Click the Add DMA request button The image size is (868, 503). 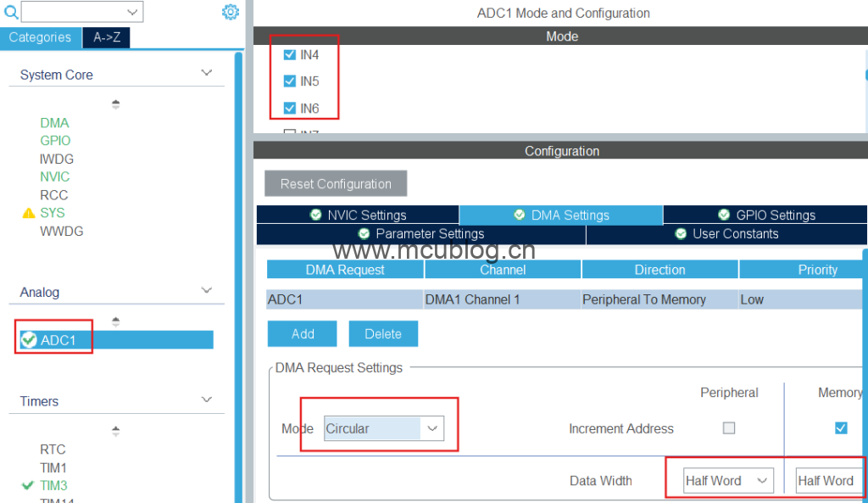[x=303, y=334]
